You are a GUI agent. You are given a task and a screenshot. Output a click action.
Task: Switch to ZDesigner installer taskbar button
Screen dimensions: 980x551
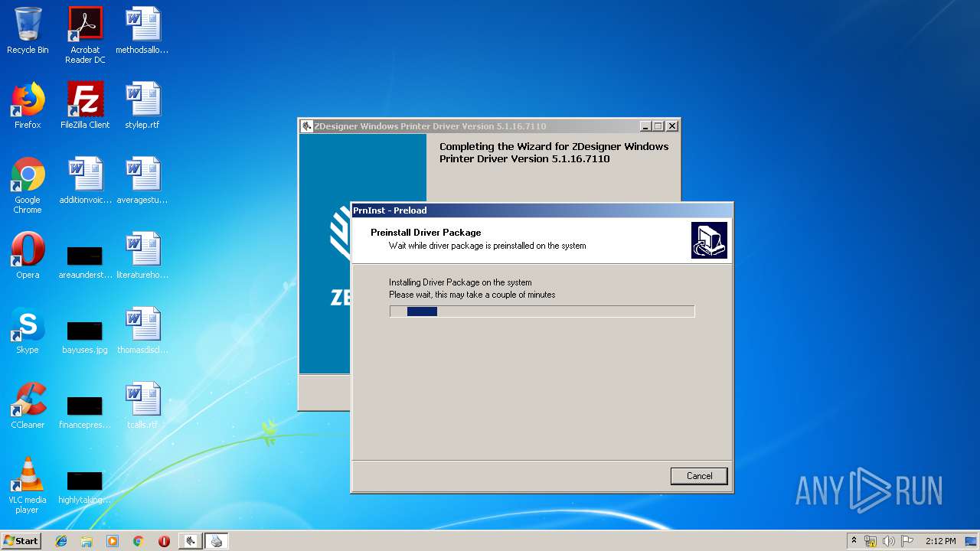tap(191, 541)
